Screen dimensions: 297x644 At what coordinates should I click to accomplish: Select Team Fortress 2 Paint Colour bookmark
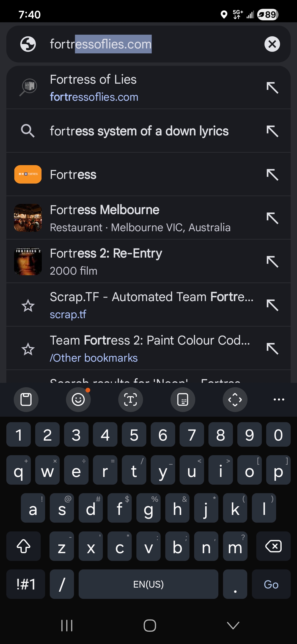tap(137, 348)
